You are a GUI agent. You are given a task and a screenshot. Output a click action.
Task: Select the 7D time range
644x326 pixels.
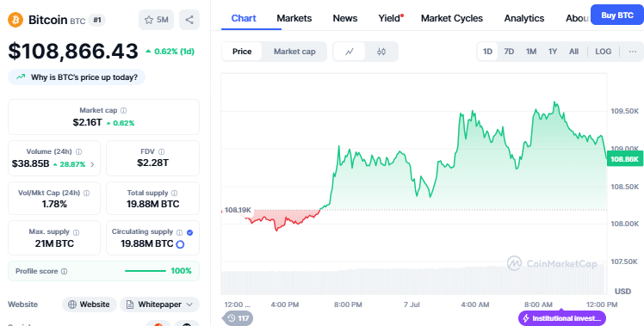tap(509, 52)
